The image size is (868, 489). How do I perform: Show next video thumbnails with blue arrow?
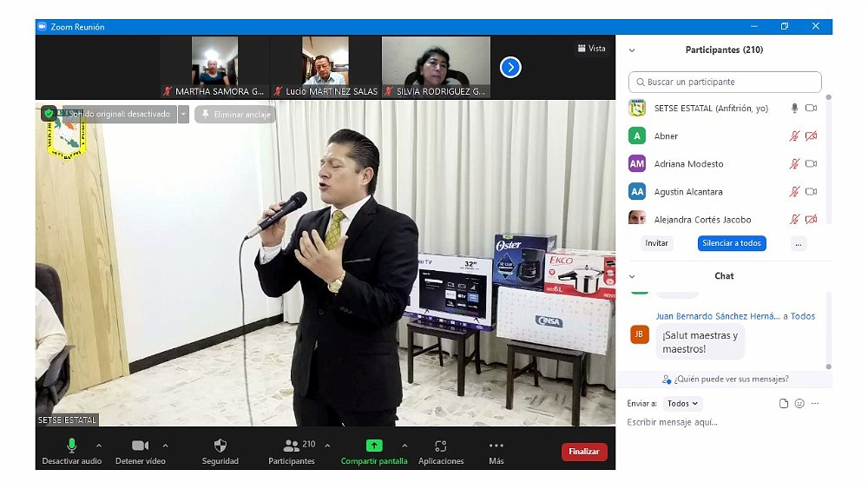click(x=510, y=67)
